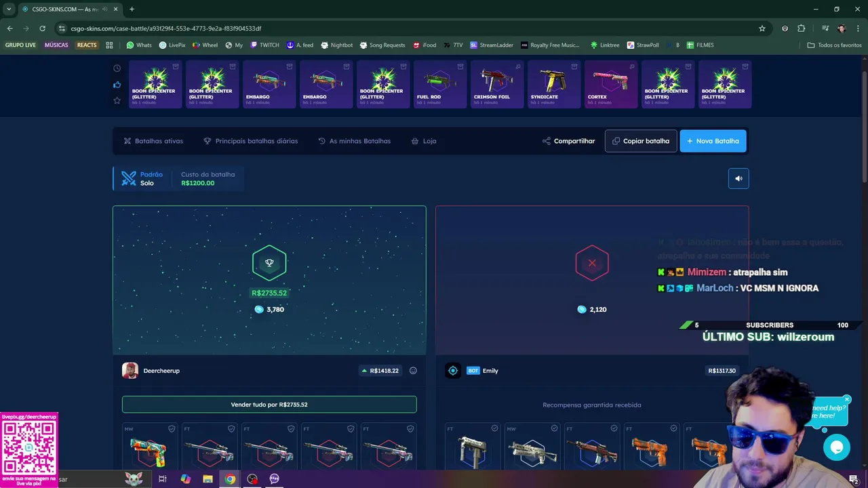Image resolution: width=868 pixels, height=488 pixels.
Task: Open the Song Requests bookmark
Action: [382, 45]
